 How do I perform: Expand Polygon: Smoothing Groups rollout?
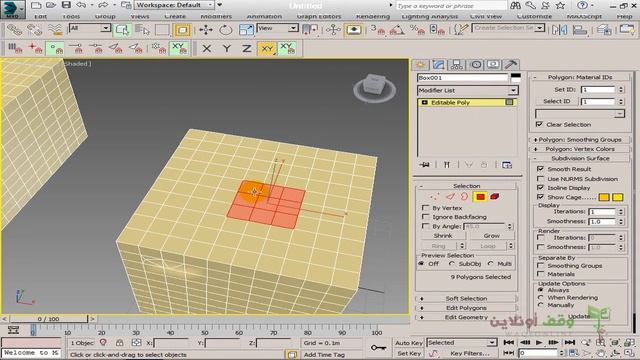tap(580, 140)
